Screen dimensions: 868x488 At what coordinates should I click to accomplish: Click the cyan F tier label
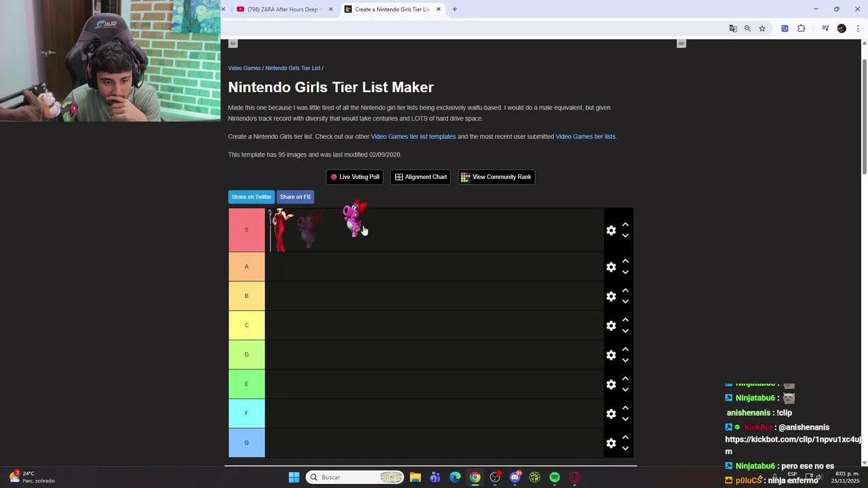(247, 413)
